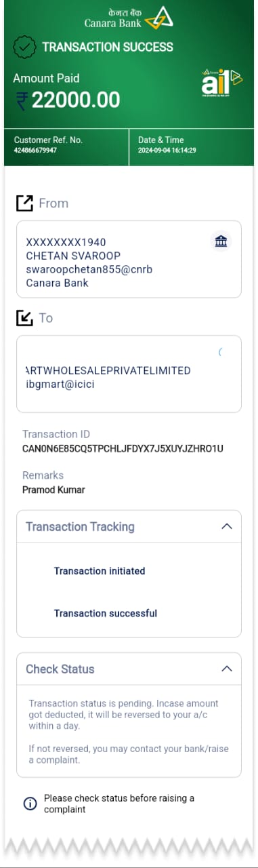Tap the info icon near complaint notice

coord(30,804)
